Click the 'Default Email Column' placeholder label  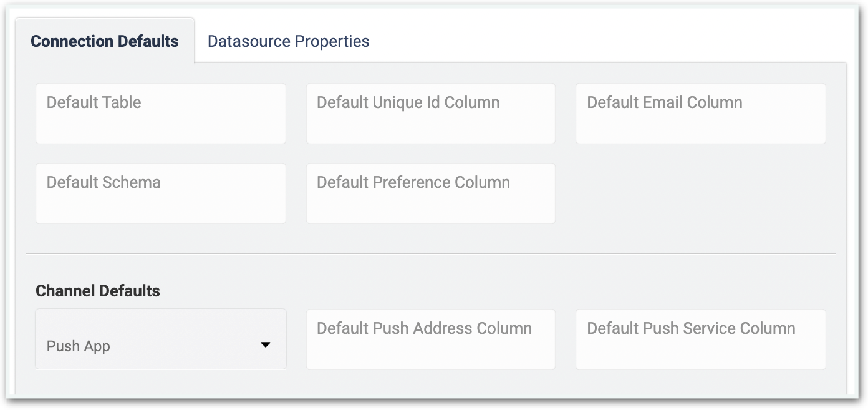665,102
